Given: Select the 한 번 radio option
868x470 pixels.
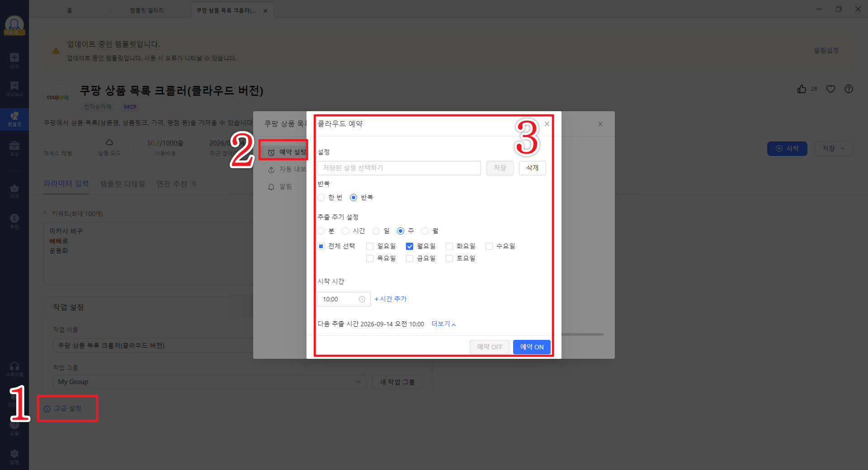Looking at the screenshot, I should tap(321, 197).
